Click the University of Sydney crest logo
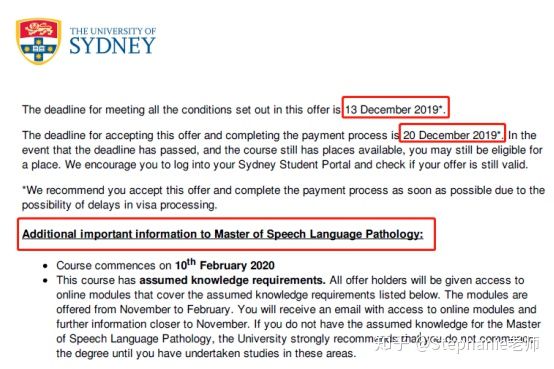Image resolution: width=554 pixels, height=369 pixels. click(38, 41)
